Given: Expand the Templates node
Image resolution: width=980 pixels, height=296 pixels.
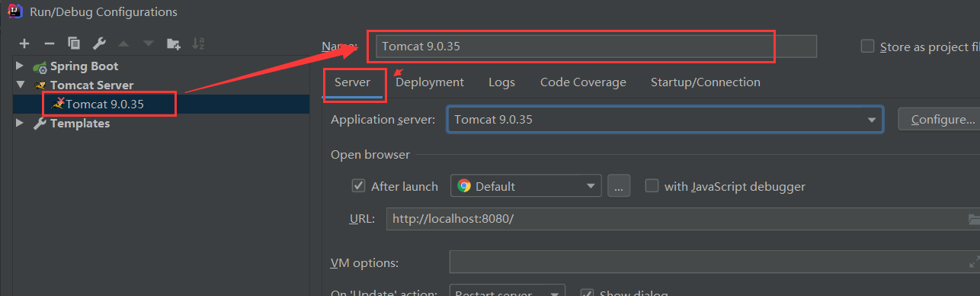Looking at the screenshot, I should click(x=21, y=124).
